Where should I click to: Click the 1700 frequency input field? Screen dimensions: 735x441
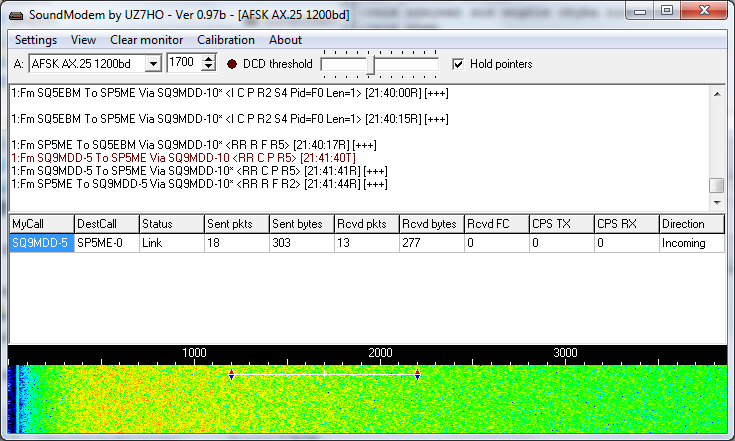coord(183,64)
